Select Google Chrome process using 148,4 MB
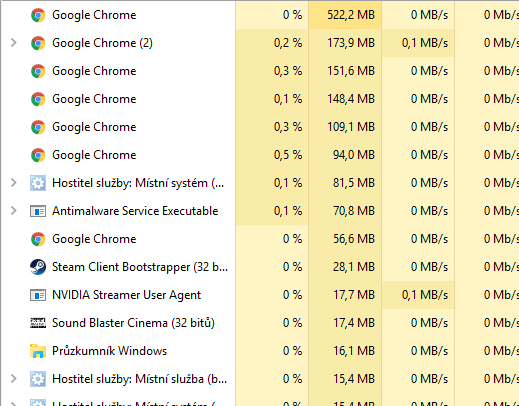This screenshot has height=406, width=519. point(94,99)
